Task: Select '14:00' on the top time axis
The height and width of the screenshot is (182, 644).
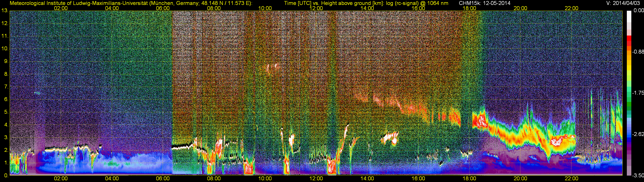Action: (367, 8)
